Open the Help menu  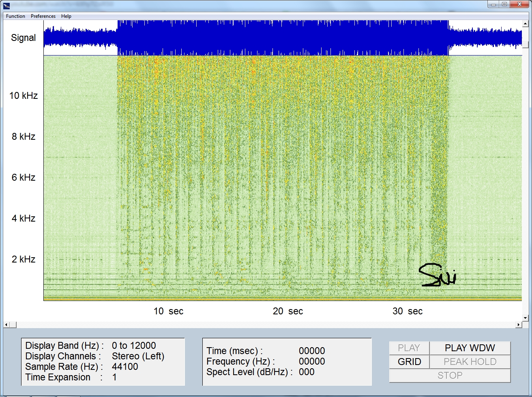[66, 16]
